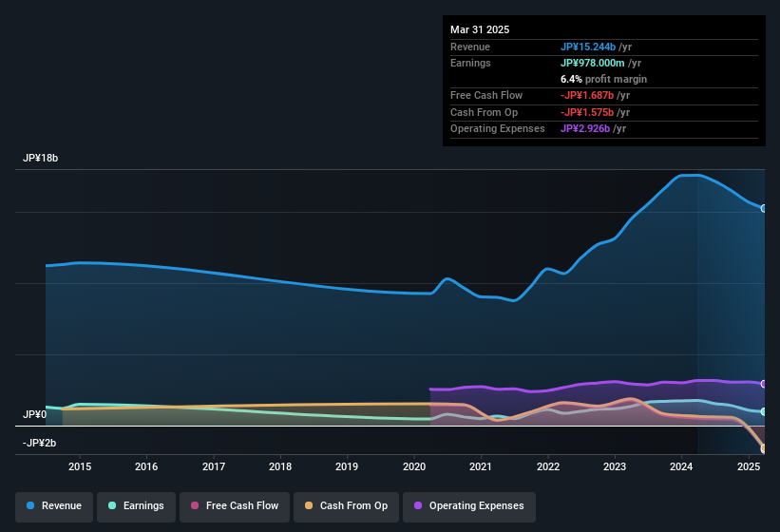The width and height of the screenshot is (780, 532).
Task: Click the 2016 x-axis label
Action: [x=146, y=466]
